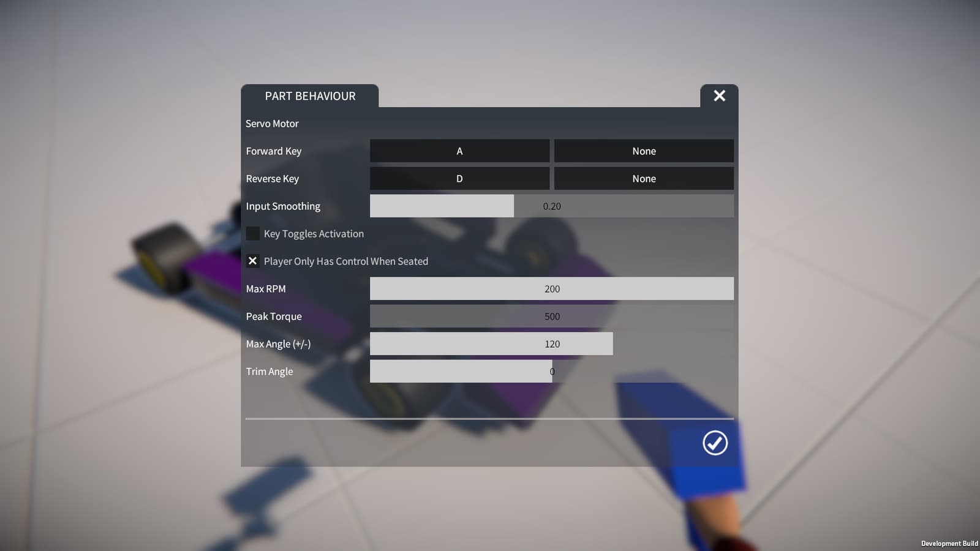This screenshot has width=980, height=551.
Task: Adjust the Max Angle (+/-) slider
Action: point(552,343)
